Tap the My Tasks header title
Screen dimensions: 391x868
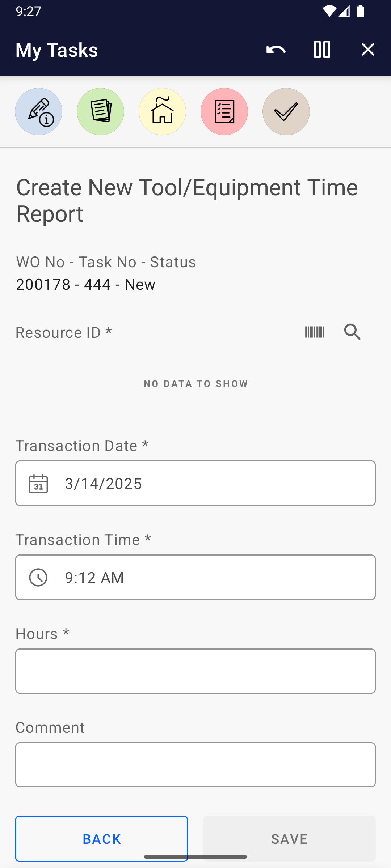57,50
